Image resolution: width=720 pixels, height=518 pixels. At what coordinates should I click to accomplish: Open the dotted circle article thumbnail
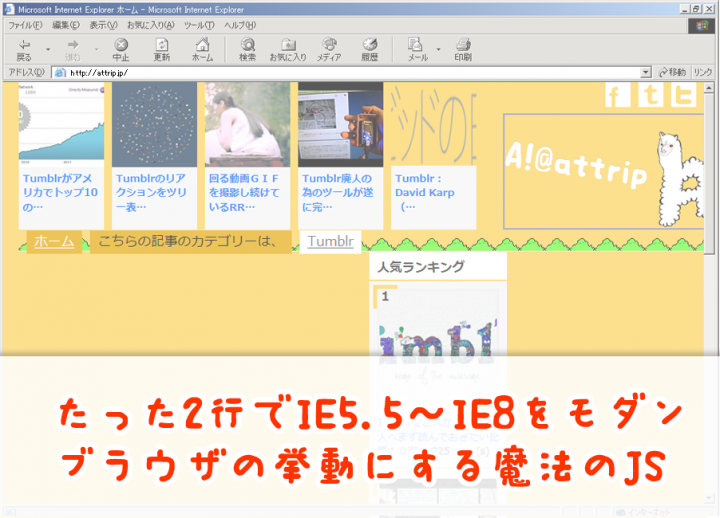click(x=154, y=124)
